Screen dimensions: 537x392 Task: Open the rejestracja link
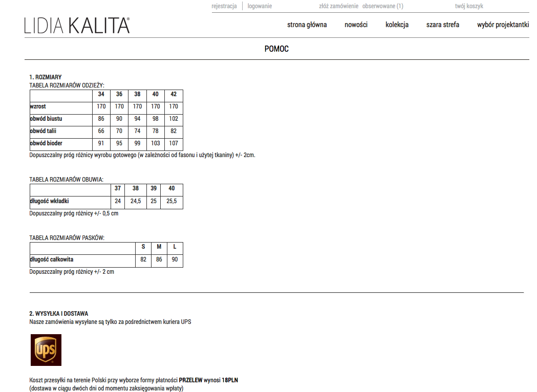[224, 6]
